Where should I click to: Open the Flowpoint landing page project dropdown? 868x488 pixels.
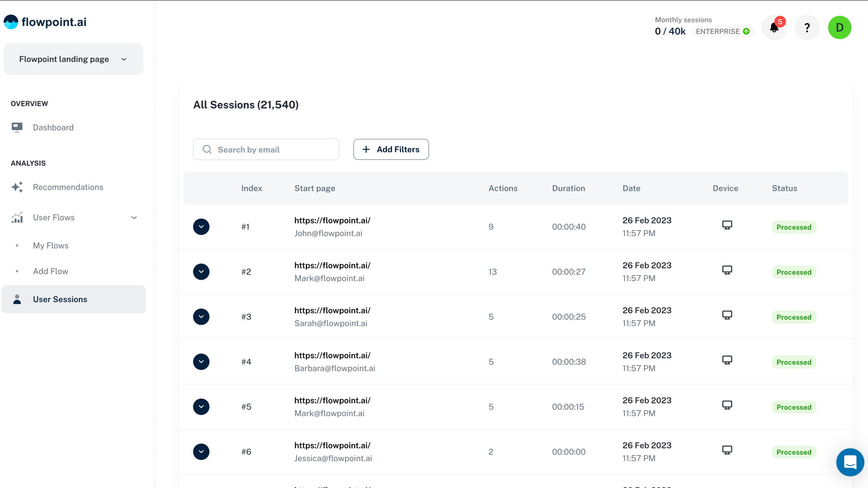pos(73,59)
